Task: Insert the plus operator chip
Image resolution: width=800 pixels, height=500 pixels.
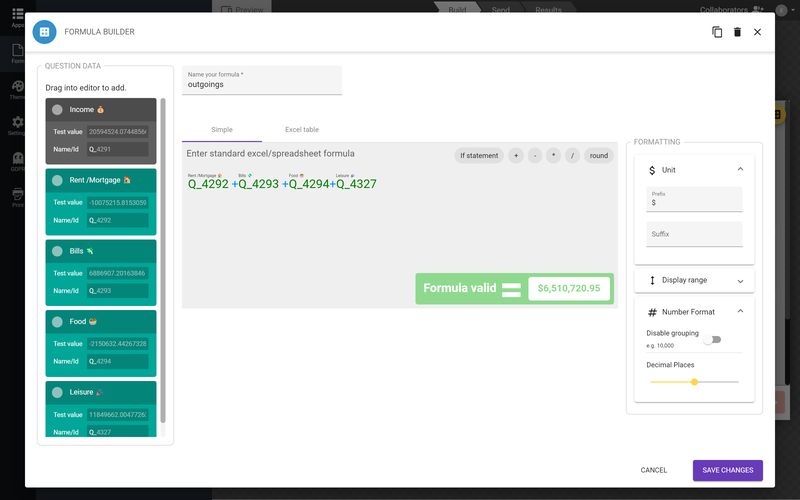Action: click(x=516, y=155)
